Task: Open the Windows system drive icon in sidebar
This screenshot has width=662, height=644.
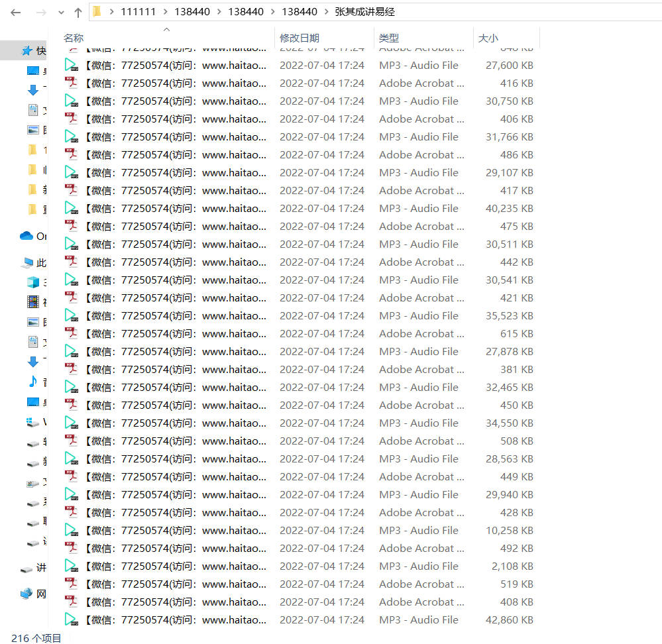Action: click(x=33, y=422)
